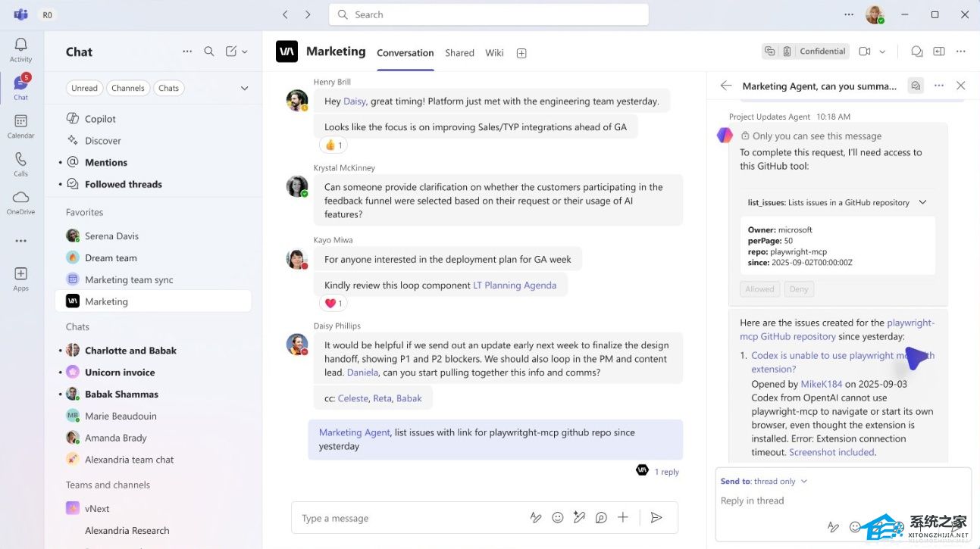Open Settings and more beside the profile picture
Viewport: 980px width, 549px height.
[x=849, y=14]
